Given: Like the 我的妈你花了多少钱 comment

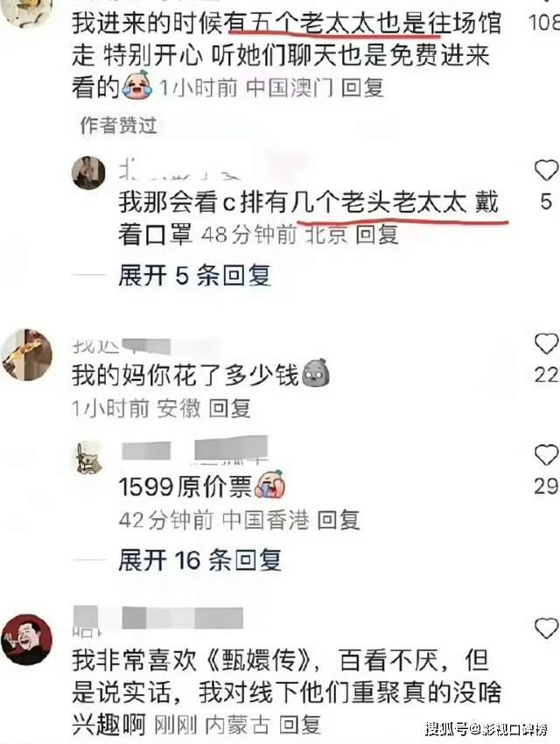Looking at the screenshot, I should point(546,343).
